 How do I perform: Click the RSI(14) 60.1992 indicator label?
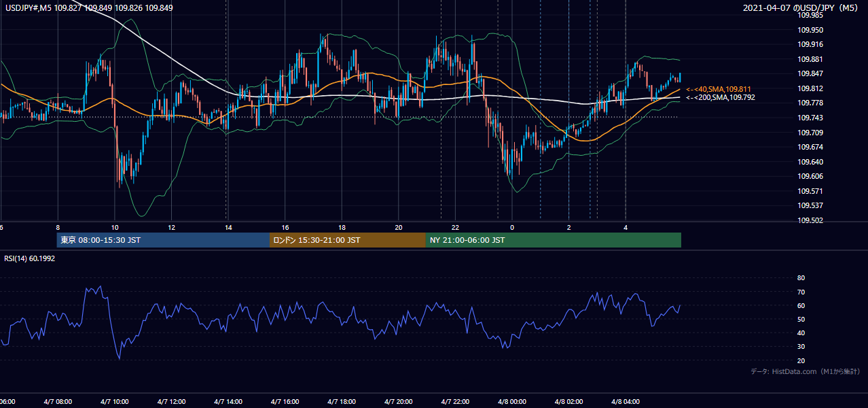[x=31, y=258]
